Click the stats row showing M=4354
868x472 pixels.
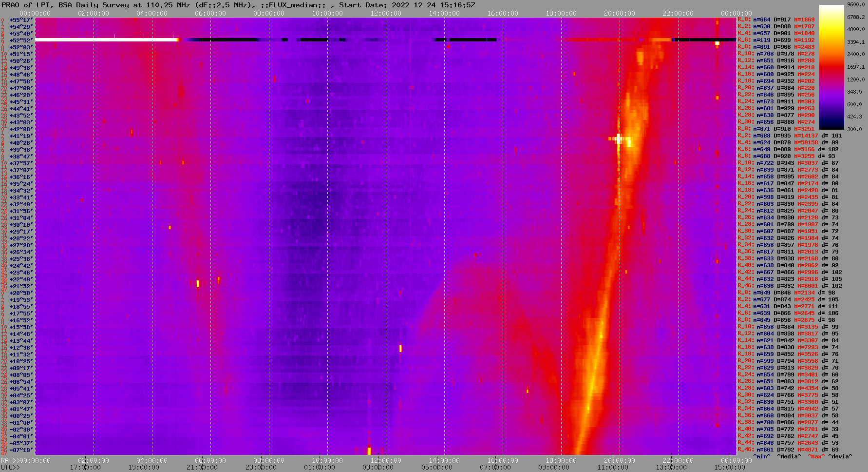click(788, 388)
